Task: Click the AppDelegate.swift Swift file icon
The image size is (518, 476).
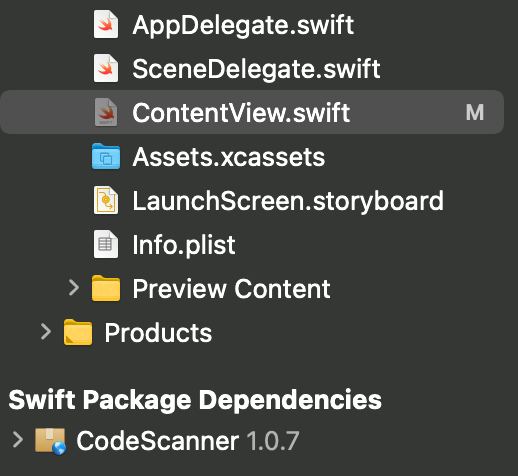Action: (106, 24)
